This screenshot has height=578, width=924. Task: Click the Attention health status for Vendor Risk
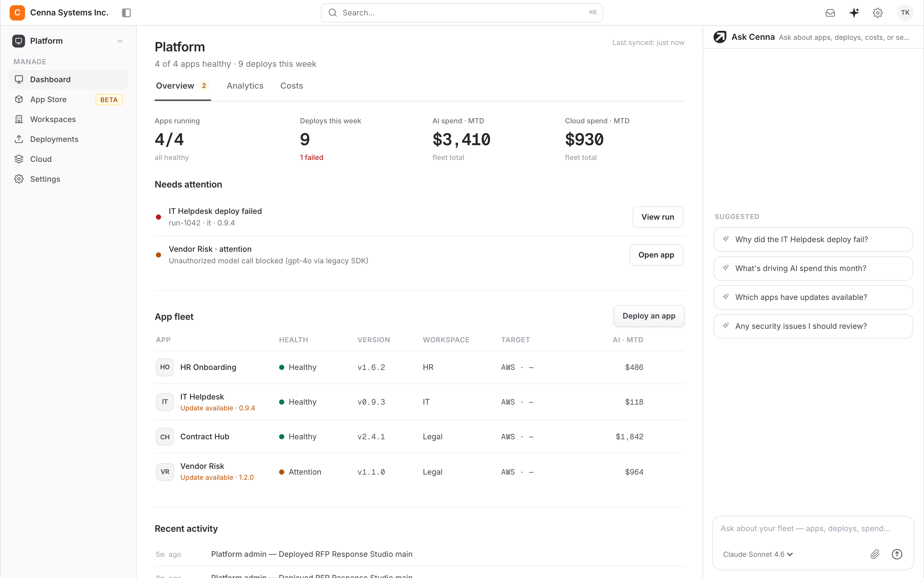coord(300,472)
